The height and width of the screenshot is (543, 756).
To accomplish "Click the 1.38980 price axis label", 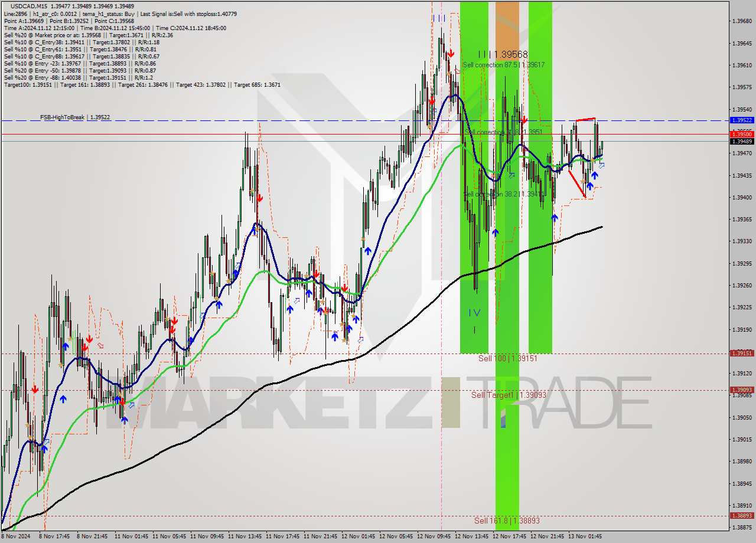I will 742,462.
